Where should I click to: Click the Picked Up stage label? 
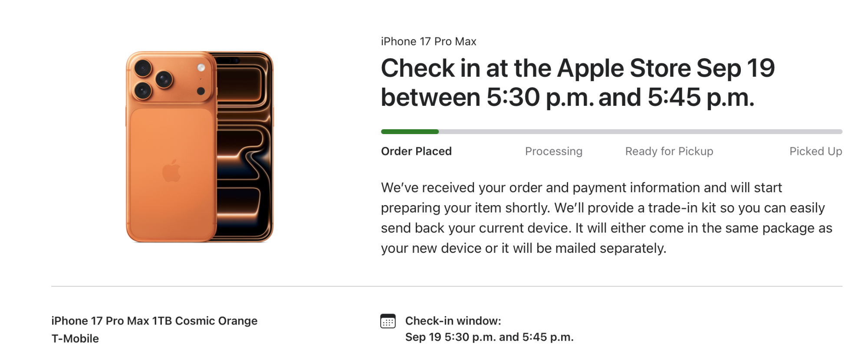point(815,151)
